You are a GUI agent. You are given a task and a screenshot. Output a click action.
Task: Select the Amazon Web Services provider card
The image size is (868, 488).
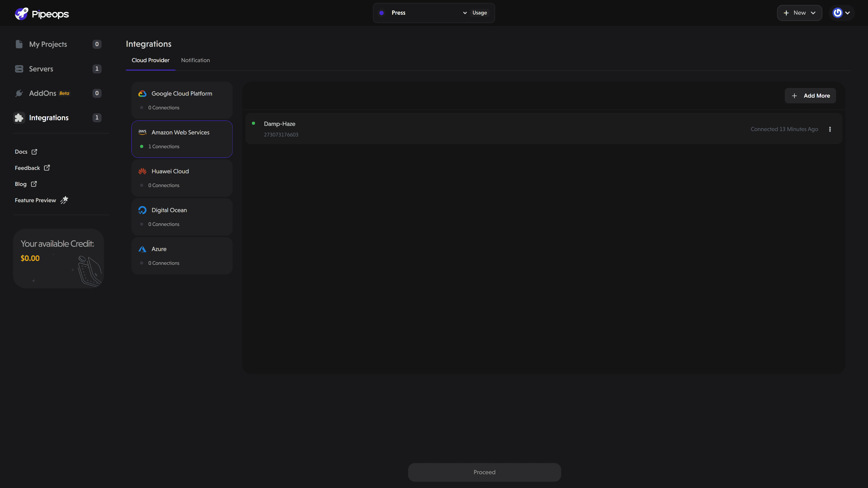pyautogui.click(x=182, y=139)
